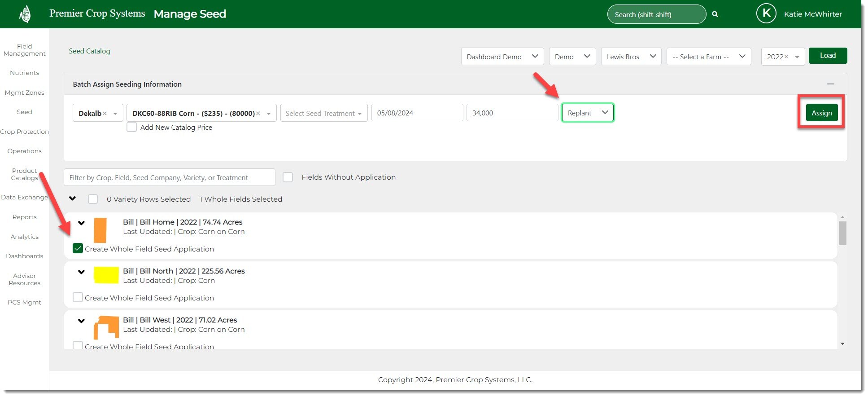Open the Replant type dropdown
868x397 pixels.
tap(587, 113)
